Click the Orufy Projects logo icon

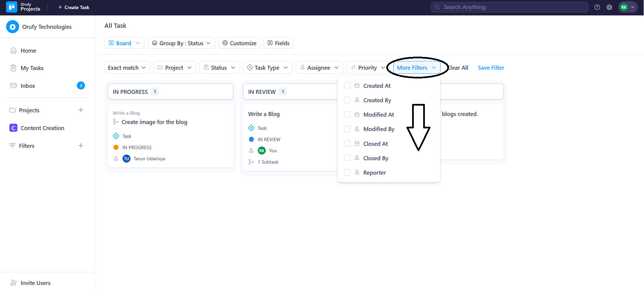(12, 7)
